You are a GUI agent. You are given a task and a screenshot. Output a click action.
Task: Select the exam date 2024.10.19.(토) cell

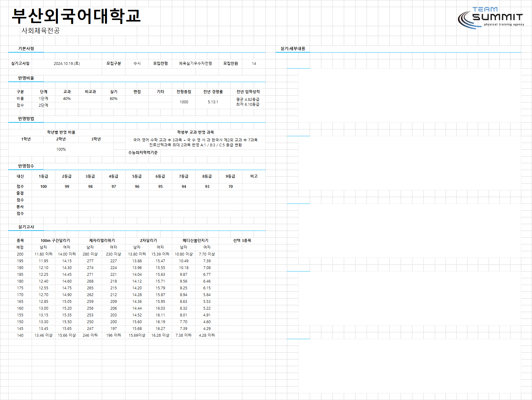67,63
